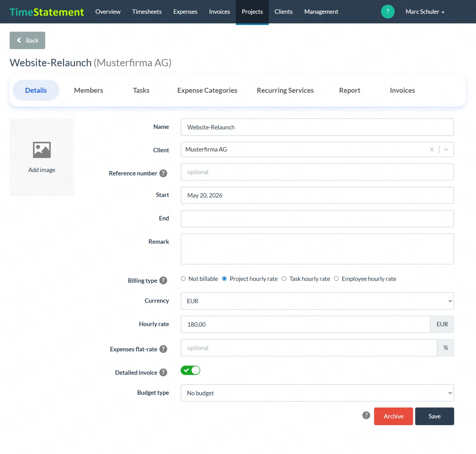Open Timesheets in top navigation
Screen dimensions: 476x454
tap(147, 12)
